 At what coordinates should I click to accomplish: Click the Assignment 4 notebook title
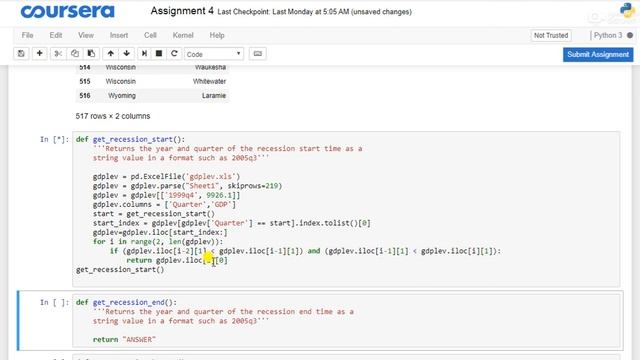(182, 11)
